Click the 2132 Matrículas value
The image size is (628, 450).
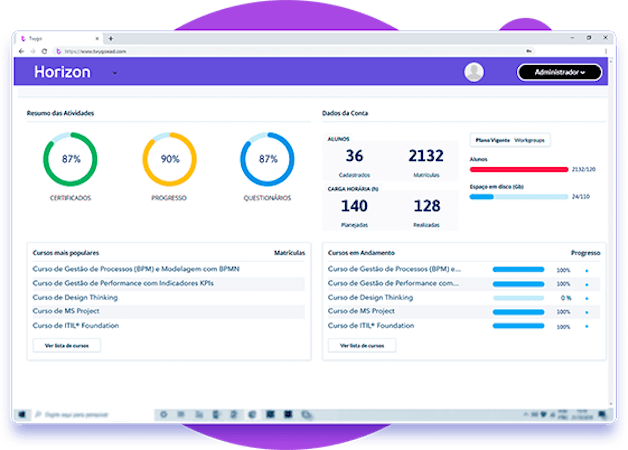(x=426, y=156)
